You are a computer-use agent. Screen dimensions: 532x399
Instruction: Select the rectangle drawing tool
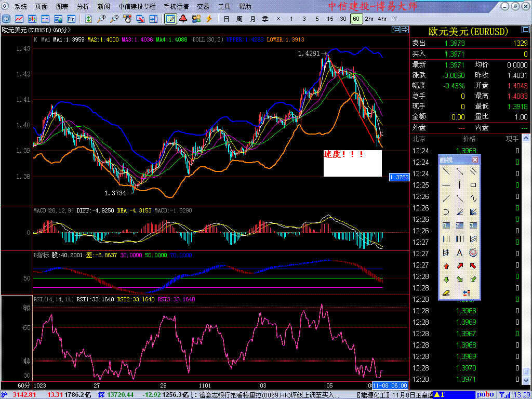click(473, 185)
